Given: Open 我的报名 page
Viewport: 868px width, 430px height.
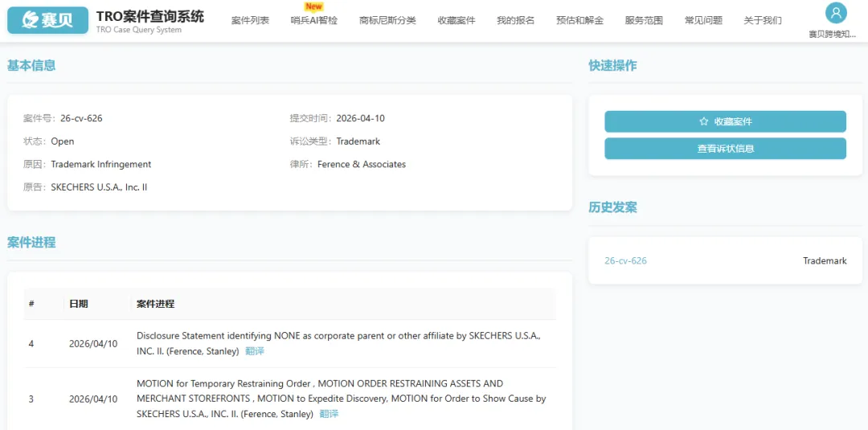Looking at the screenshot, I should point(515,20).
